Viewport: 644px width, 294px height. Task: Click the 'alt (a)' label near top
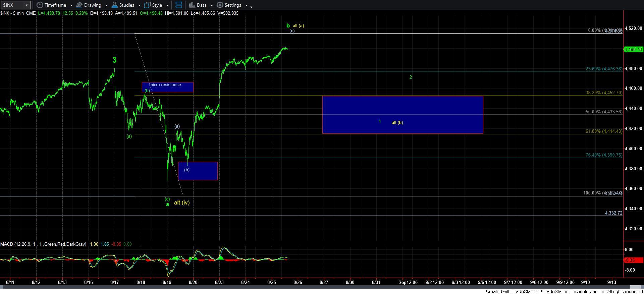298,25
